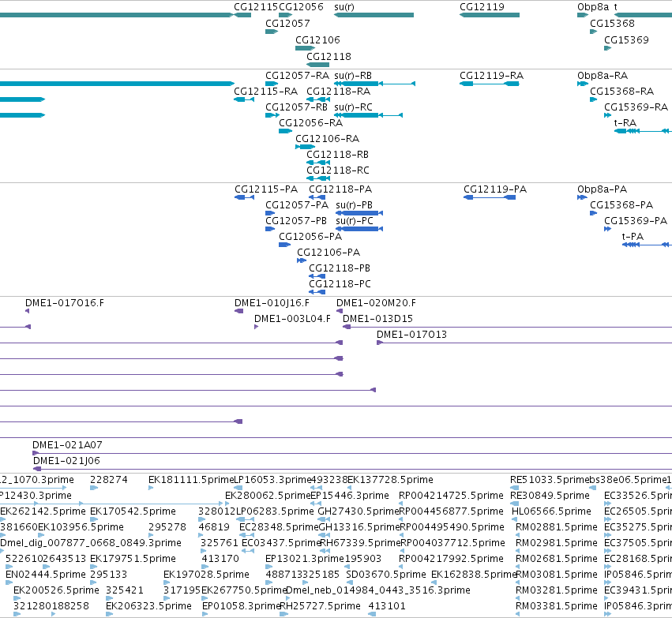Click clone DME1-003L04.F label

(293, 320)
